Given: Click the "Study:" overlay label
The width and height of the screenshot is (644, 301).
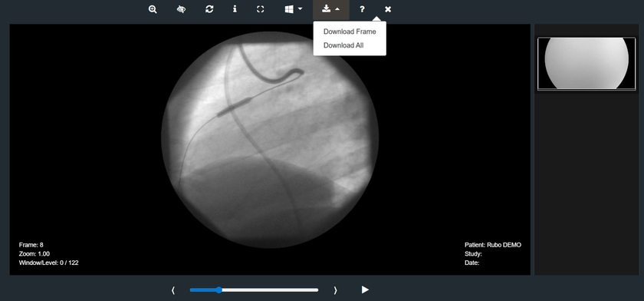Looking at the screenshot, I should (473, 253).
